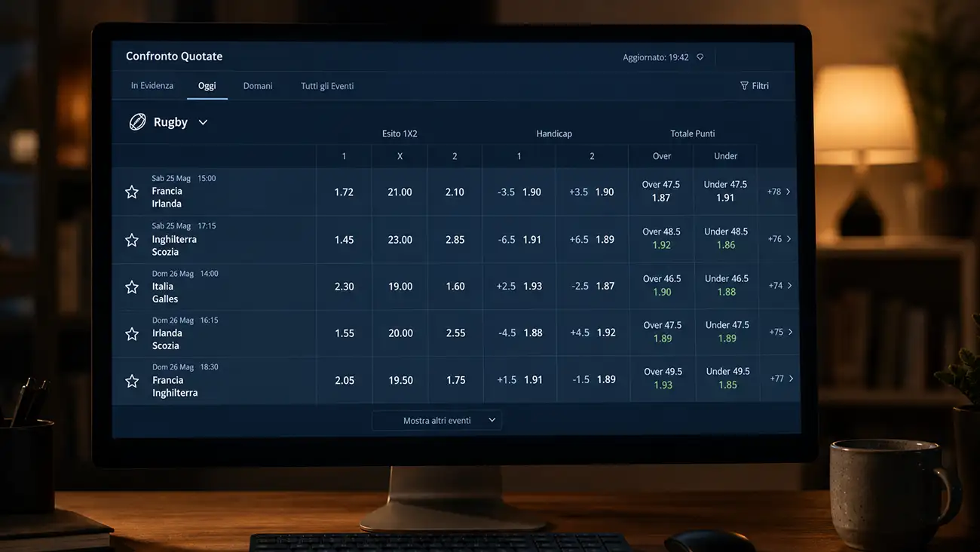Star the Italia Galles match as favorite
980x552 pixels.
coord(132,287)
